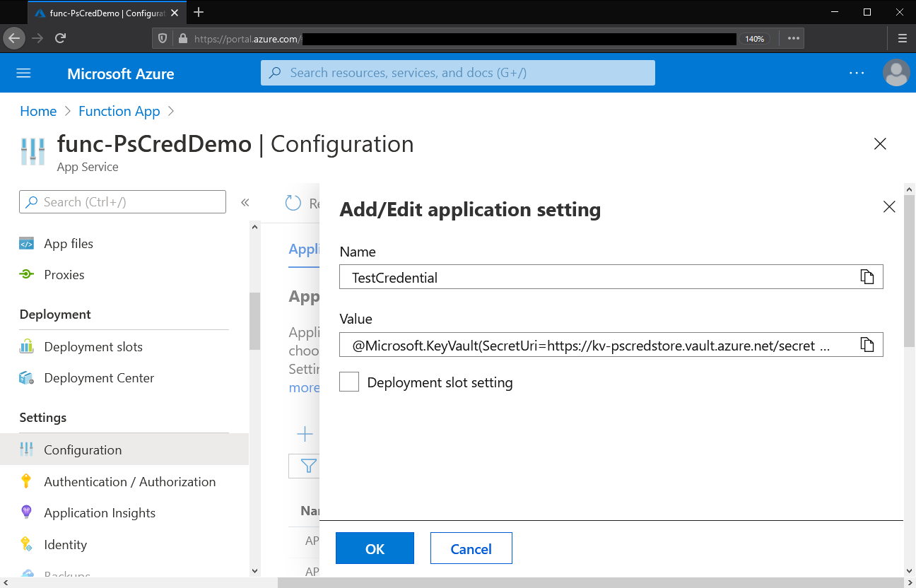Click the Application Insights bulb icon
The height and width of the screenshot is (588, 916).
coord(26,512)
